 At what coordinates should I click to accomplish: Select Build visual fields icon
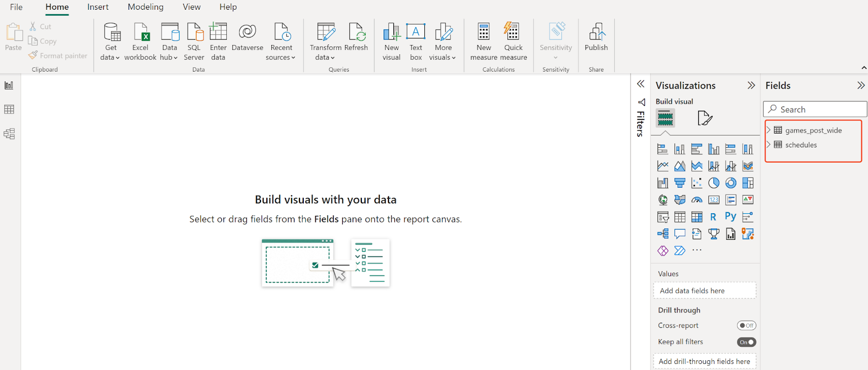(x=665, y=118)
